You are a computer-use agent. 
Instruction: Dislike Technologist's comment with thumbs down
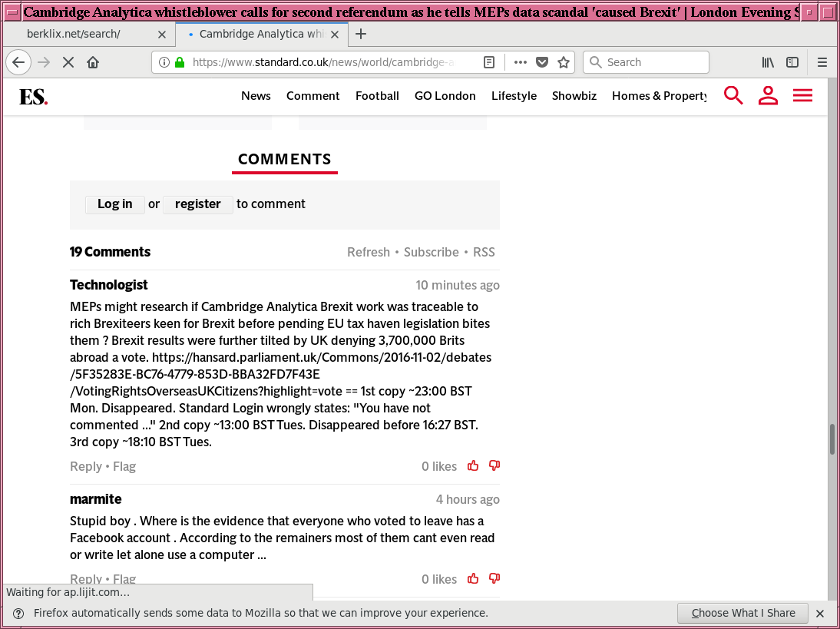point(494,465)
